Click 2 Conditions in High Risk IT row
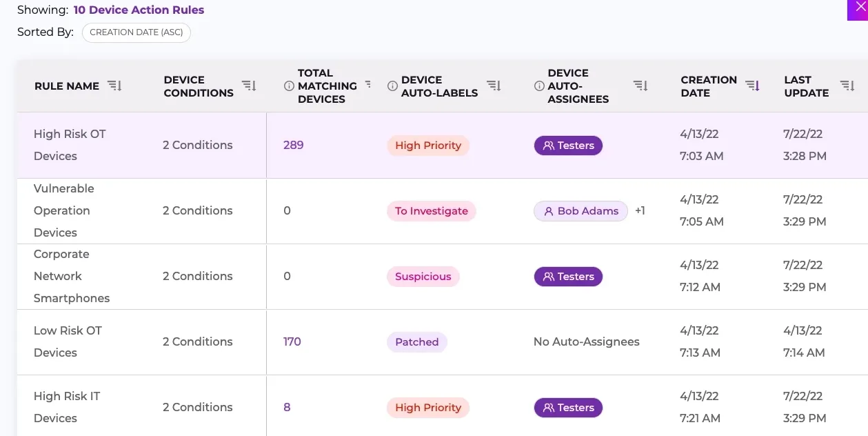 click(x=198, y=407)
